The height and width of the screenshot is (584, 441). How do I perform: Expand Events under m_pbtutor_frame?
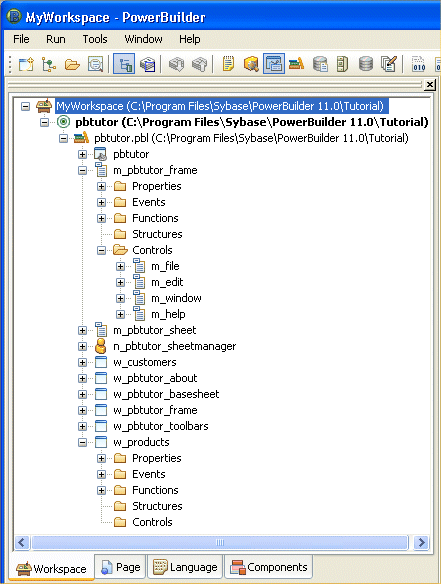point(101,202)
